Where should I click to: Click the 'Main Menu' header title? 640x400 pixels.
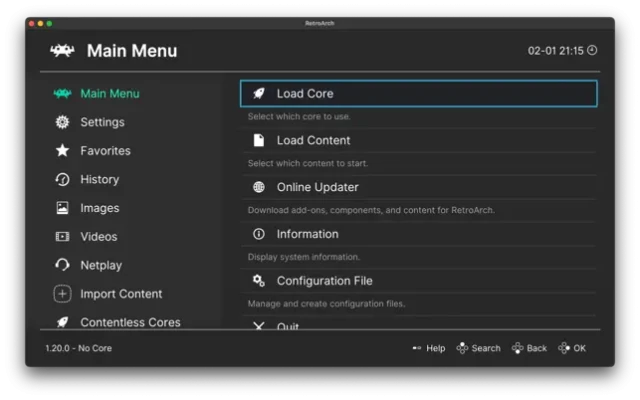132,51
